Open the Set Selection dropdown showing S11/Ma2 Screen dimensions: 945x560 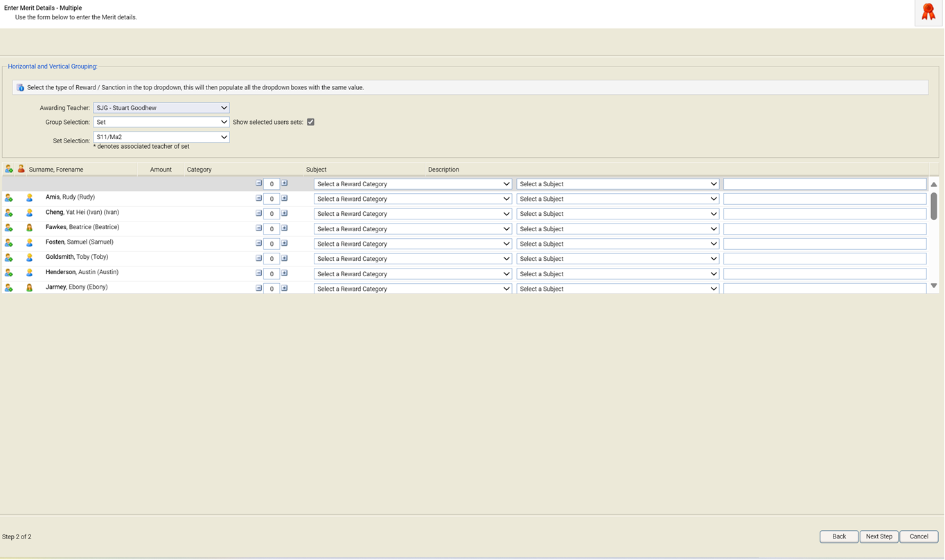click(161, 137)
